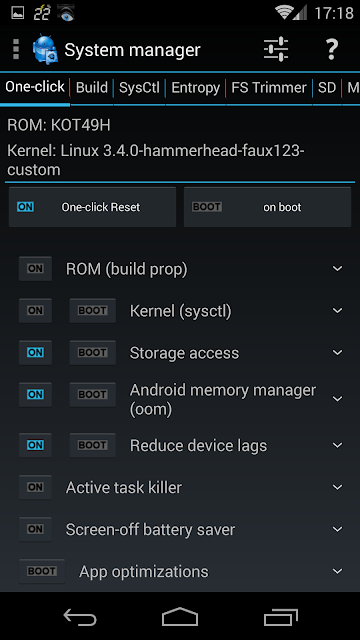Tap the Android home navigation icon

click(x=180, y=617)
